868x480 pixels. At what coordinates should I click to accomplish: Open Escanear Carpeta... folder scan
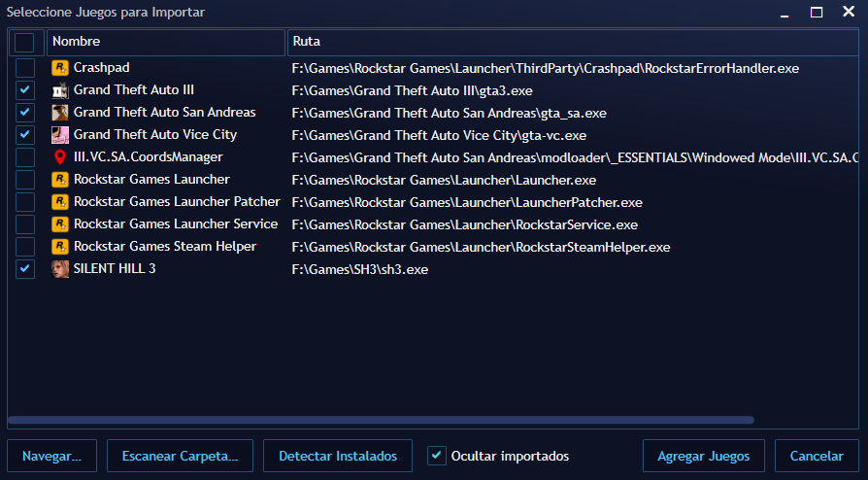tap(180, 456)
